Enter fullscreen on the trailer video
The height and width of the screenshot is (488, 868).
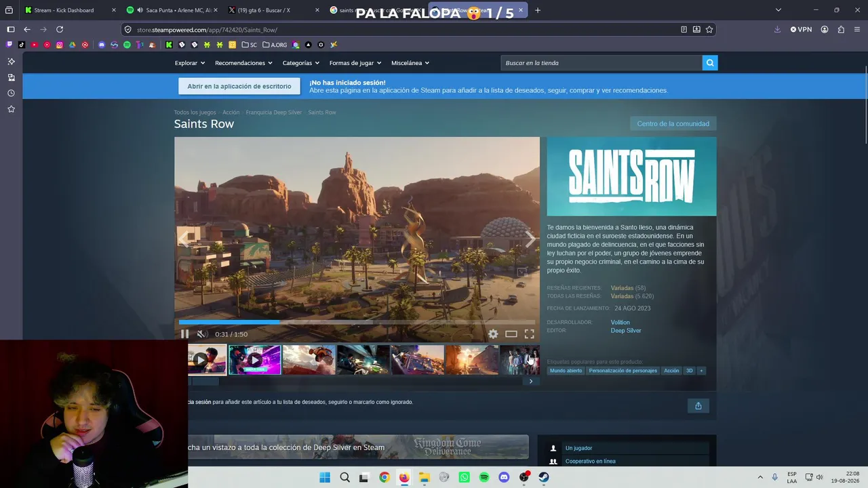click(529, 334)
